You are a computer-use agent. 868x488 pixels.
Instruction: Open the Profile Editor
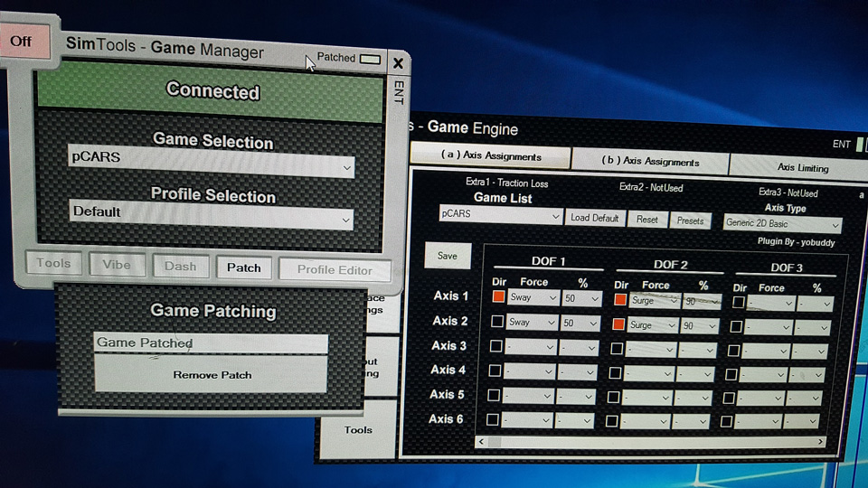pyautogui.click(x=335, y=270)
